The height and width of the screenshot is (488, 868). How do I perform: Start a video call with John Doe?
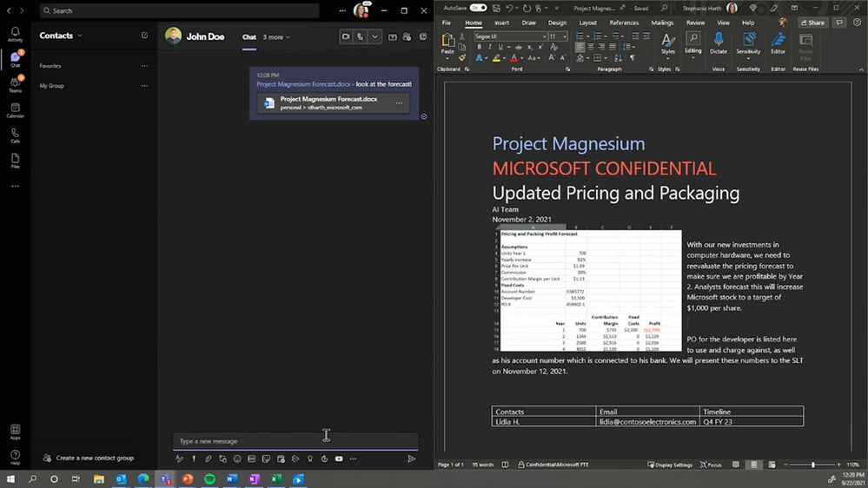coord(346,36)
